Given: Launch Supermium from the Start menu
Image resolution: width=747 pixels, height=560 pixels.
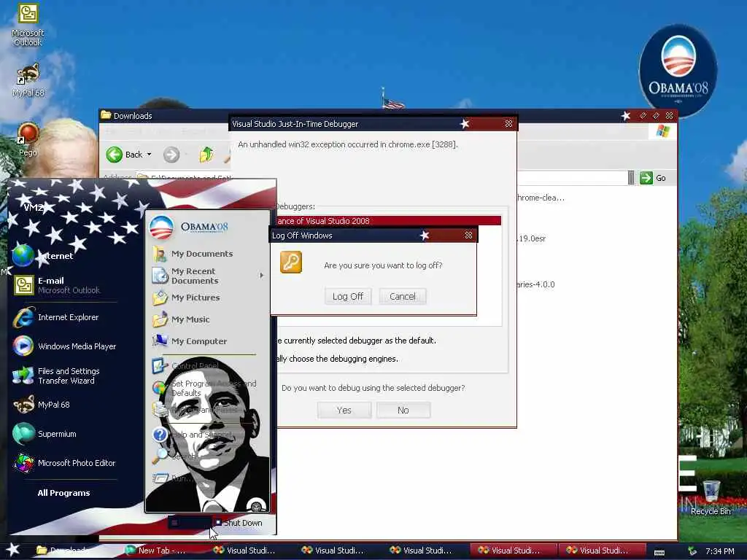Looking at the screenshot, I should 44,434.
